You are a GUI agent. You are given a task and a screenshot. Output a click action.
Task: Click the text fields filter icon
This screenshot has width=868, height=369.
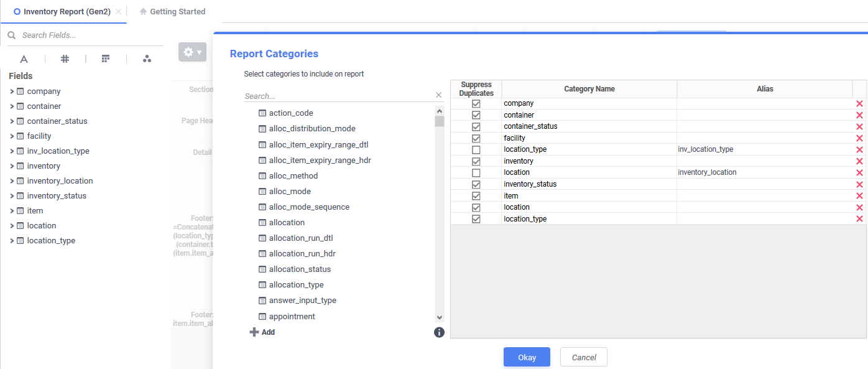[24, 59]
